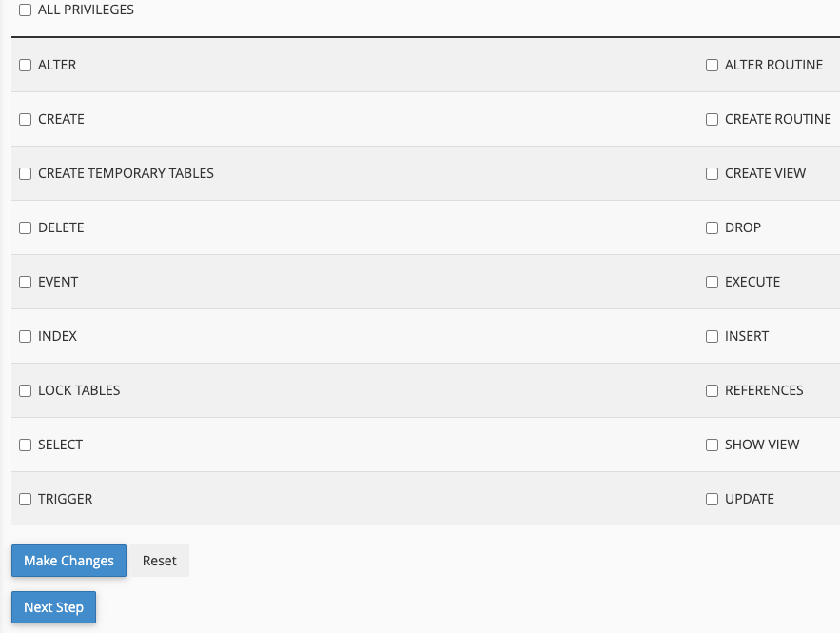
Task: Click the Make Changes button
Action: coord(68,561)
